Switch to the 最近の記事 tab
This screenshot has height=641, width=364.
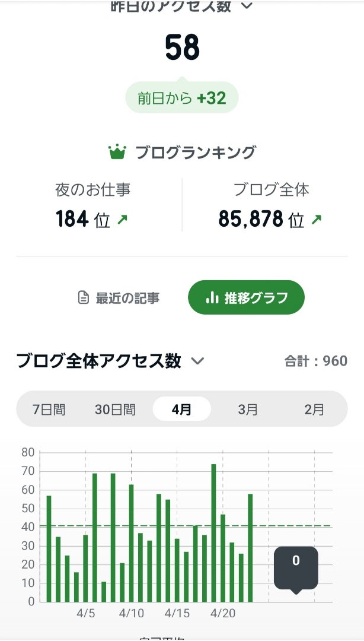[119, 297]
